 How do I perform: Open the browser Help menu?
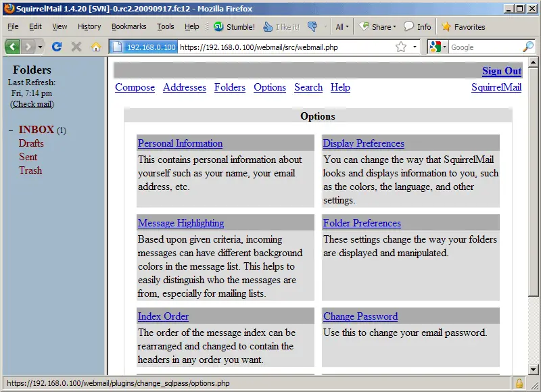[191, 26]
